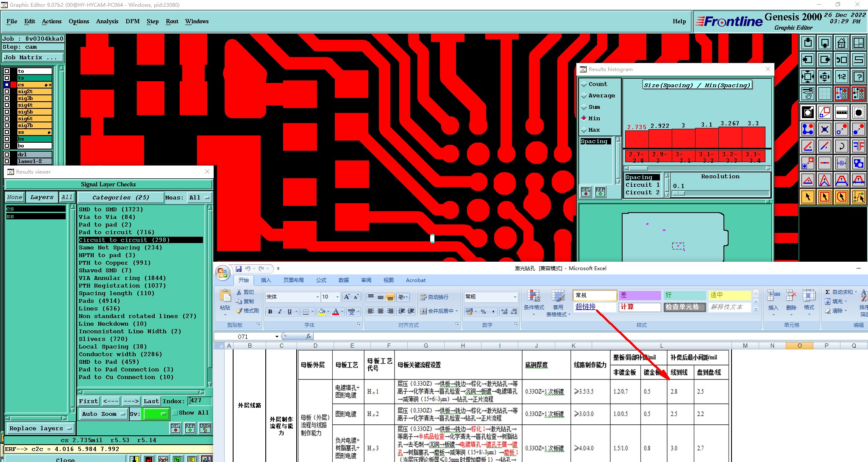Screen dimensions: 868x462
Task: Open the Meas All dropdown
Action: [x=199, y=198]
